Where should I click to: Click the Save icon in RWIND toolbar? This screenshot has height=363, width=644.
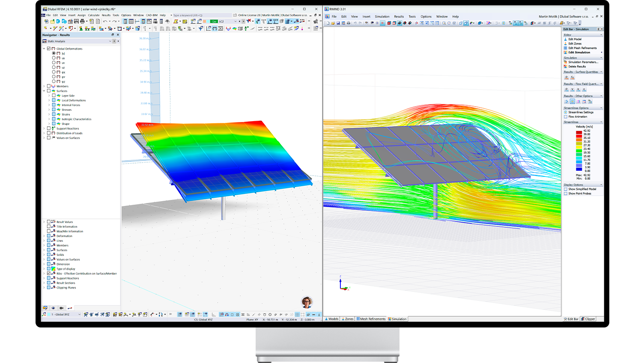coord(338,23)
